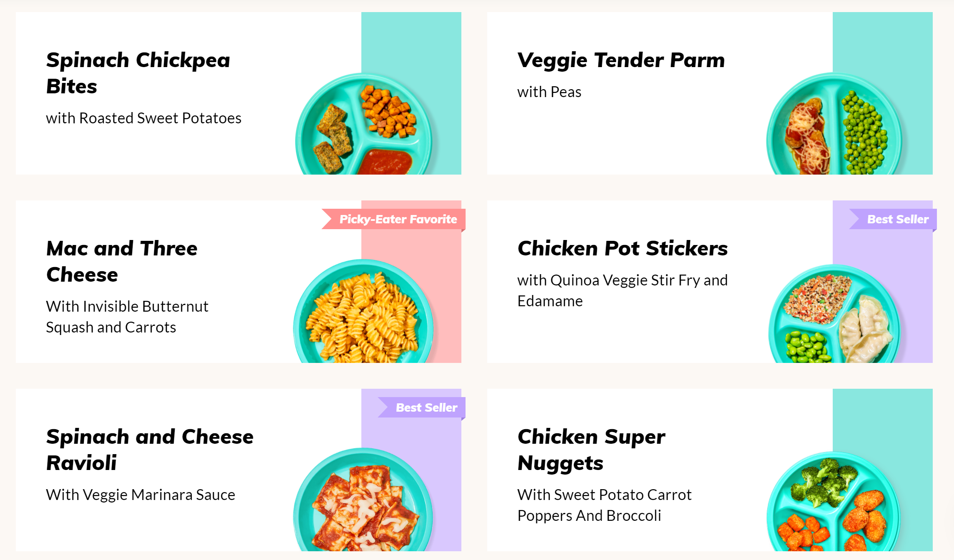Click 'with Quinoa Veggie Stir Fry and Edamame'
The height and width of the screenshot is (560, 954).
click(623, 290)
